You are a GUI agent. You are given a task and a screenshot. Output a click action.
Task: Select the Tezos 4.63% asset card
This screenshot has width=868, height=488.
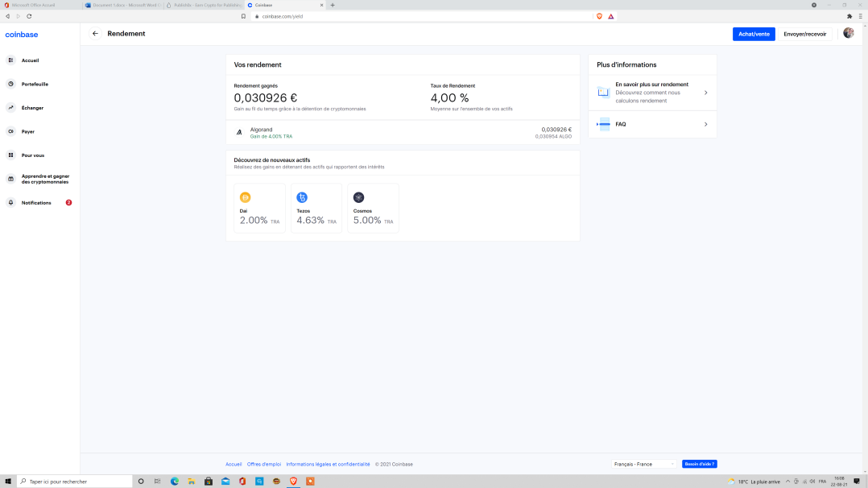coord(316,209)
